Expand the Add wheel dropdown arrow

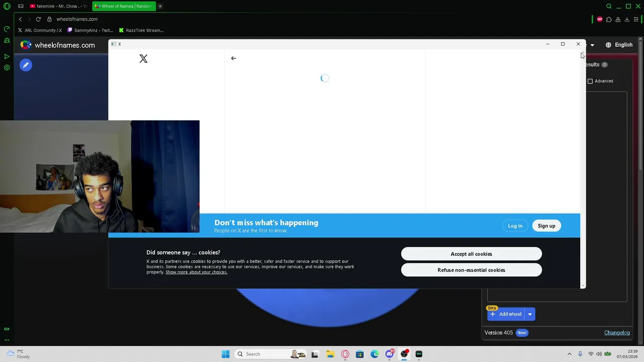(530, 314)
